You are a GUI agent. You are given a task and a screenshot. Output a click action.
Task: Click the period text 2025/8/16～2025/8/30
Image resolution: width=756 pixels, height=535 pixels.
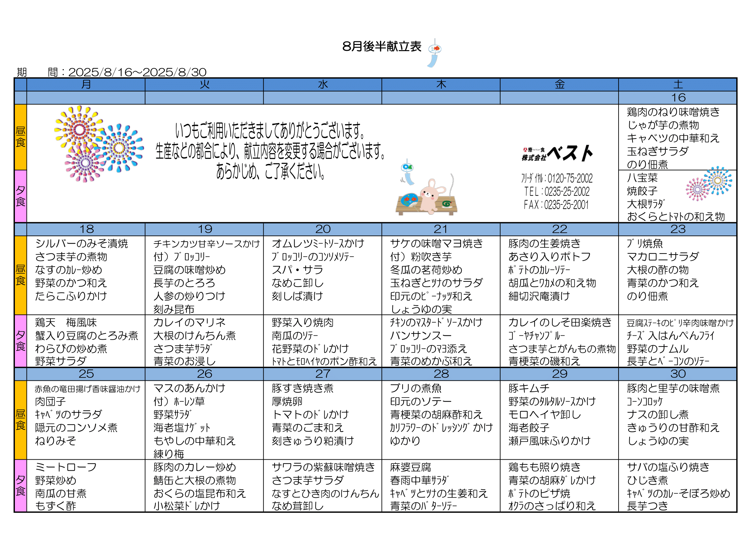pyautogui.click(x=137, y=72)
